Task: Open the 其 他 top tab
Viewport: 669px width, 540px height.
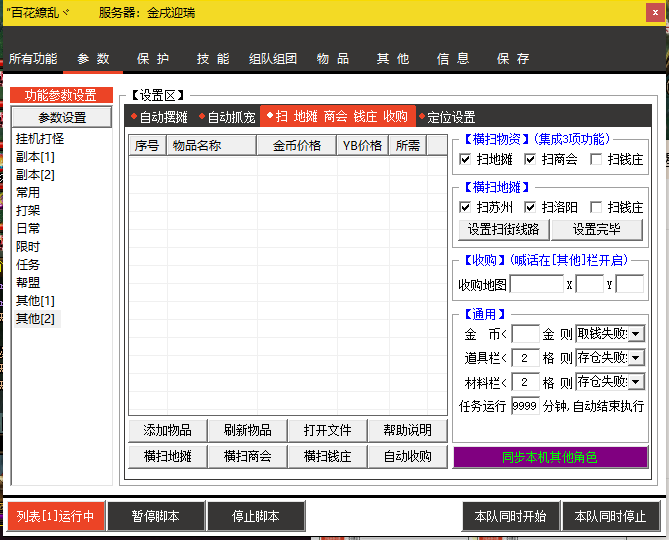Action: coord(393,59)
